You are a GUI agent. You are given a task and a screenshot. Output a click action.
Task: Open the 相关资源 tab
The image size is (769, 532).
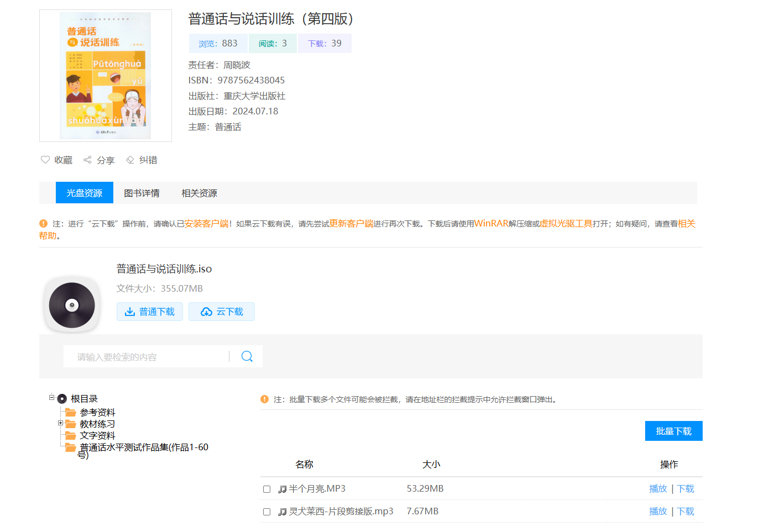pyautogui.click(x=199, y=193)
